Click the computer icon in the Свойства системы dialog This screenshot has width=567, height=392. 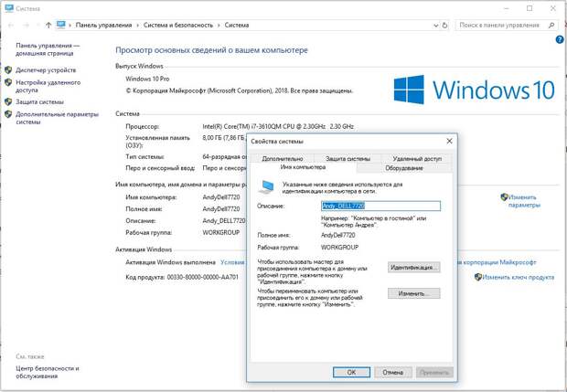266,187
